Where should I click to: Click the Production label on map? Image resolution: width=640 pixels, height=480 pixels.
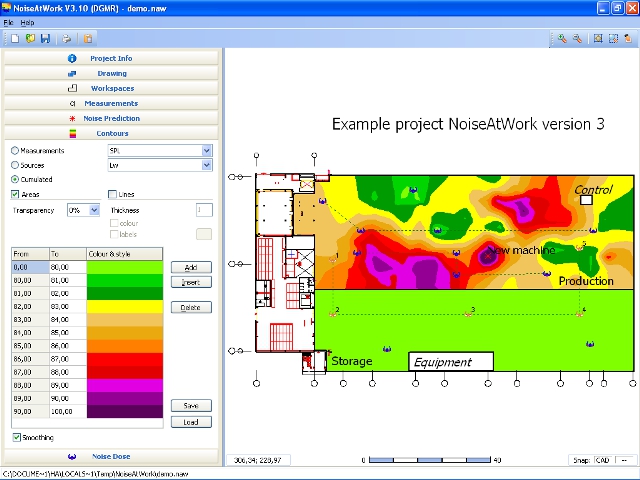[x=586, y=281]
